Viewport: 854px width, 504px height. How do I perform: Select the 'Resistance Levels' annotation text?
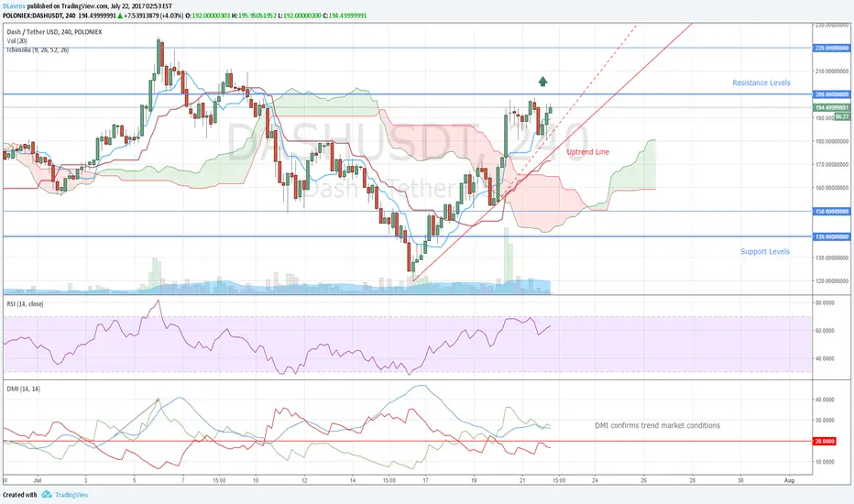(761, 82)
